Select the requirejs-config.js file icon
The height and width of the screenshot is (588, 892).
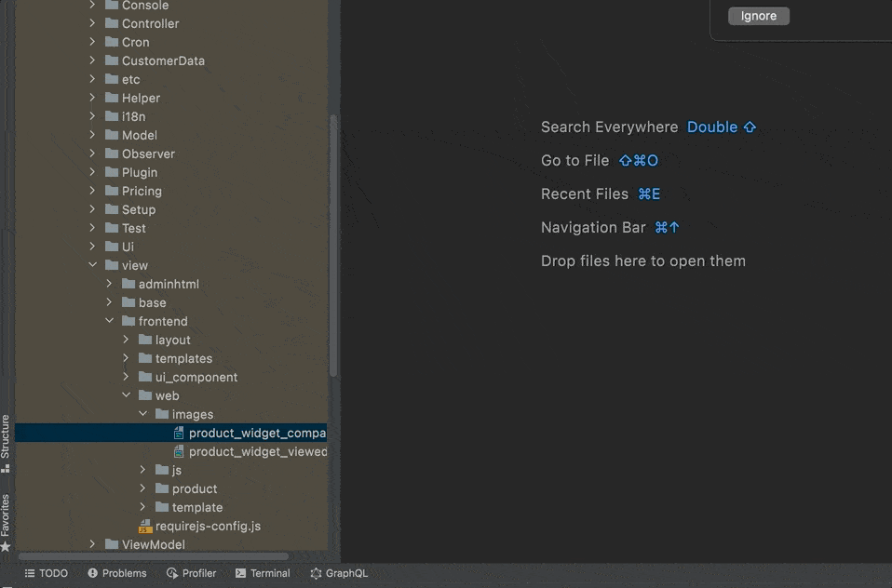pyautogui.click(x=145, y=526)
